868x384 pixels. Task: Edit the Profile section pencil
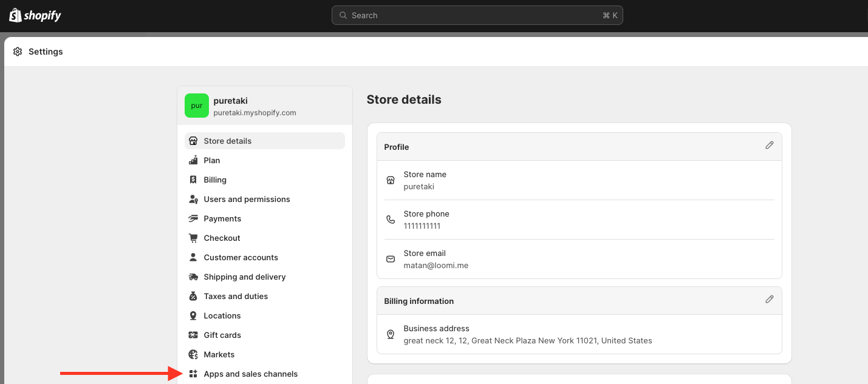coord(770,146)
